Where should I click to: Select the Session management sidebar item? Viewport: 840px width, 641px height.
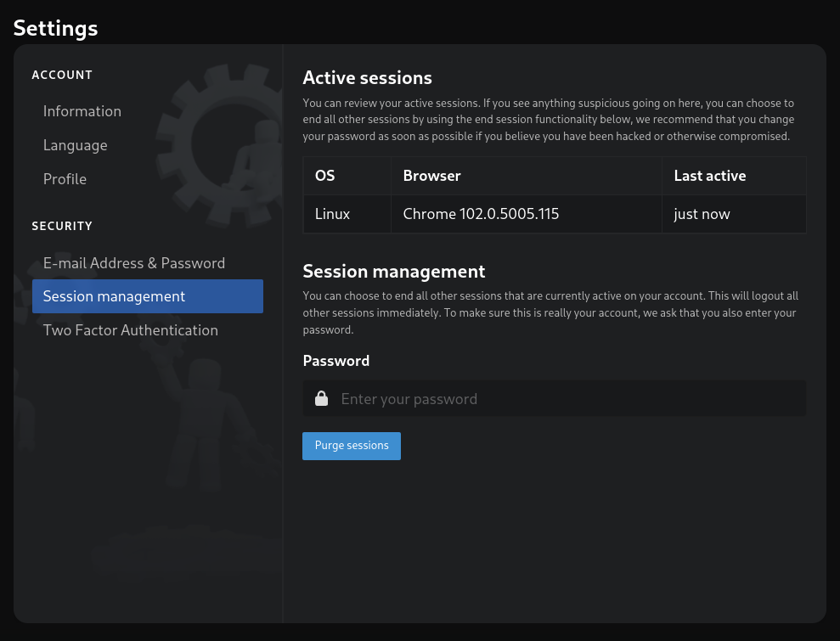[x=147, y=296]
